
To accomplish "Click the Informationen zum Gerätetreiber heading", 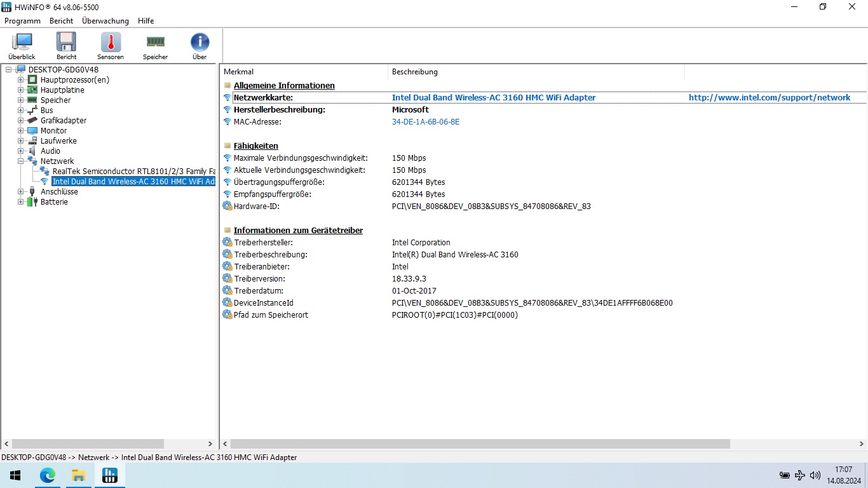I will pyautogui.click(x=298, y=231).
